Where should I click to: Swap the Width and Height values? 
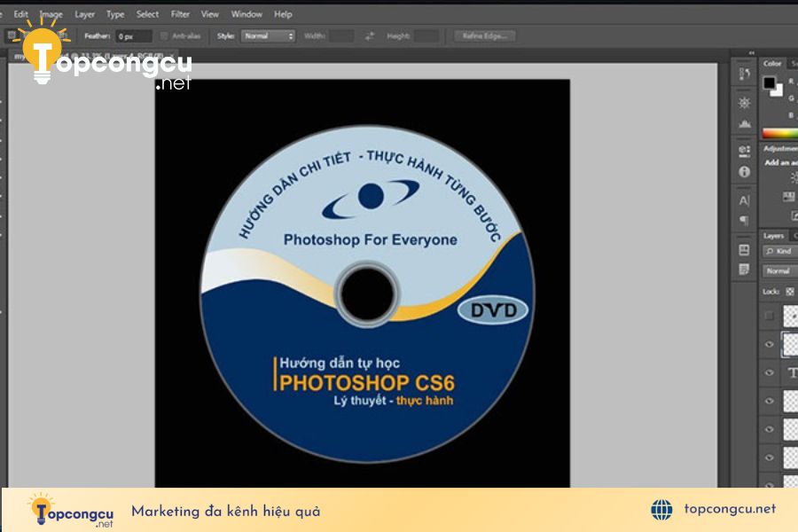(370, 36)
